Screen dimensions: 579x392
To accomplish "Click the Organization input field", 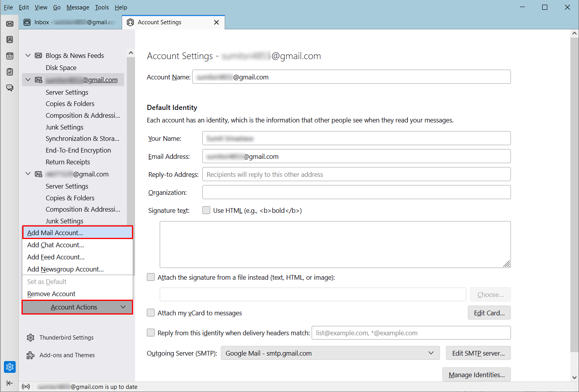I will [356, 192].
